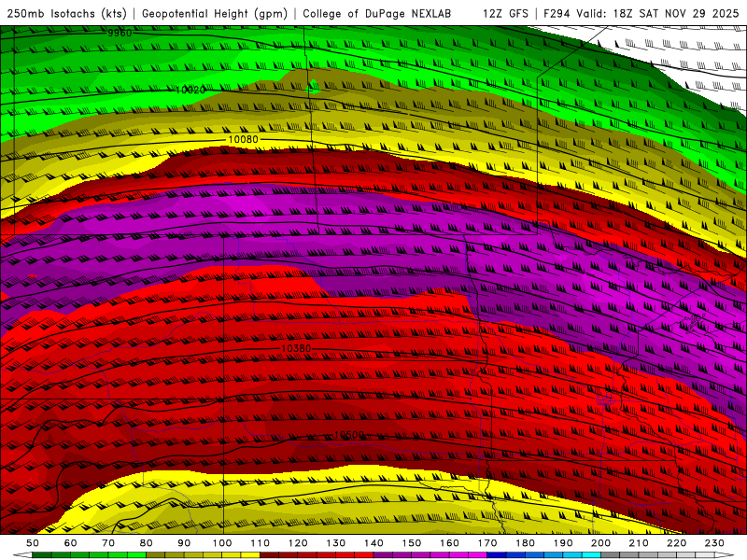Click the 60 value on the legend scale
The height and width of the screenshot is (560, 747).
click(x=70, y=543)
